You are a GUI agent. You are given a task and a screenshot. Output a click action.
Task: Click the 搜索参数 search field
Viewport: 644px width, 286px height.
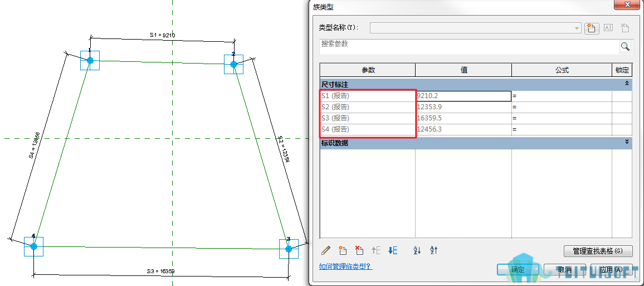pyautogui.click(x=469, y=46)
